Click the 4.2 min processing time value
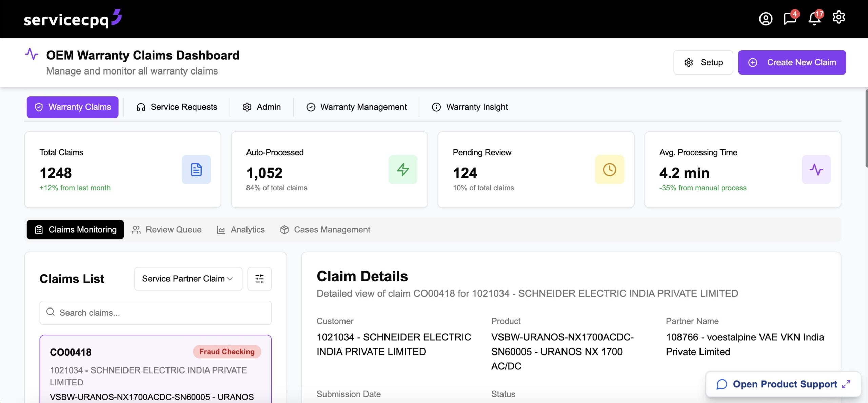 684,173
